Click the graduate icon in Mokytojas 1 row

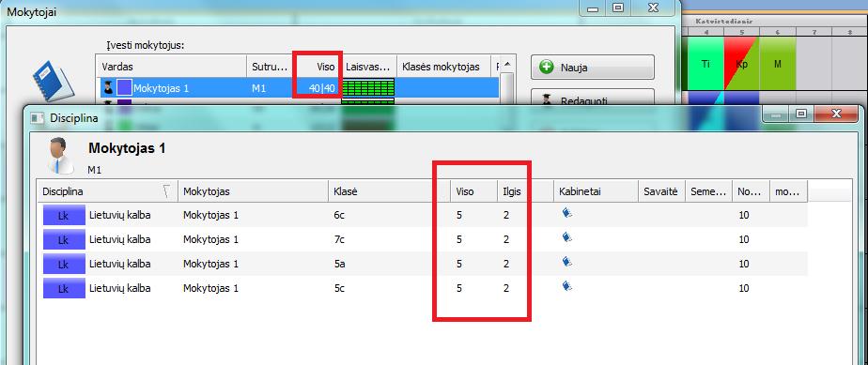pyautogui.click(x=108, y=87)
